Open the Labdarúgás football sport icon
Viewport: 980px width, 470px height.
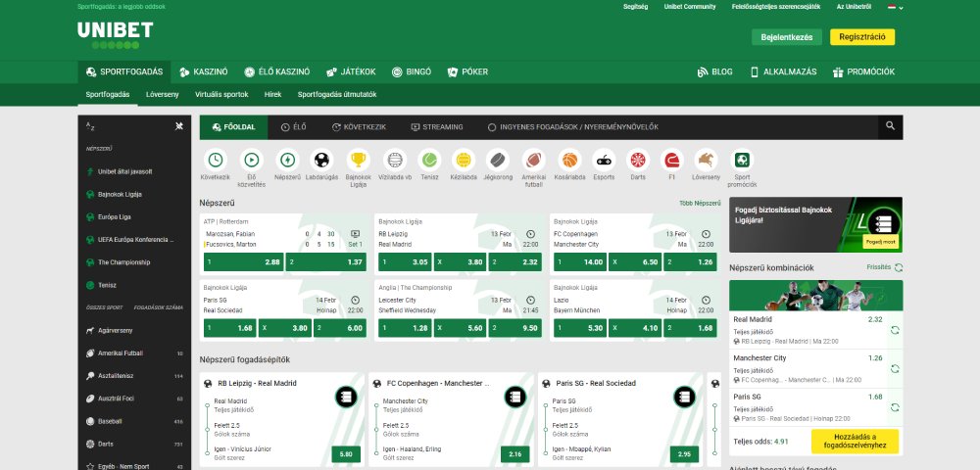coord(320,160)
